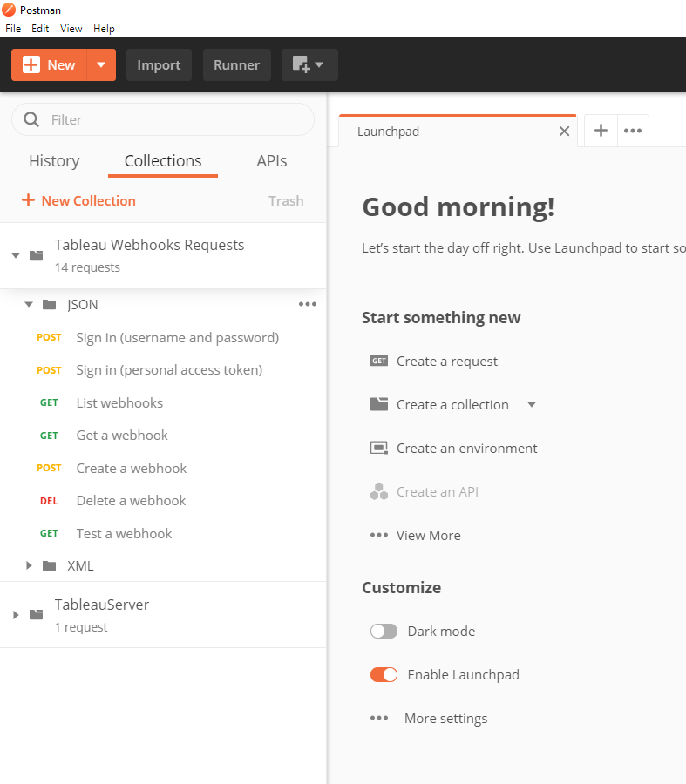The height and width of the screenshot is (784, 686).
Task: Open the File menu
Action: [x=13, y=29]
